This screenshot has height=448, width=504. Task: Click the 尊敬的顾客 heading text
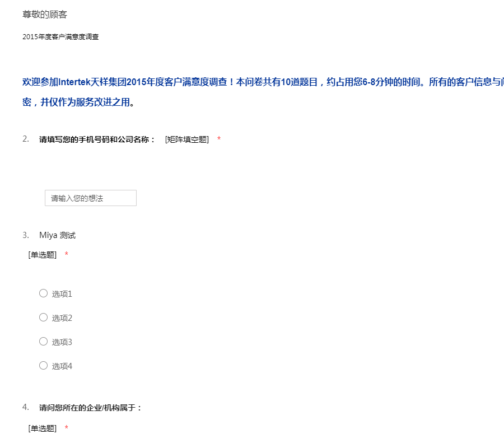point(45,15)
